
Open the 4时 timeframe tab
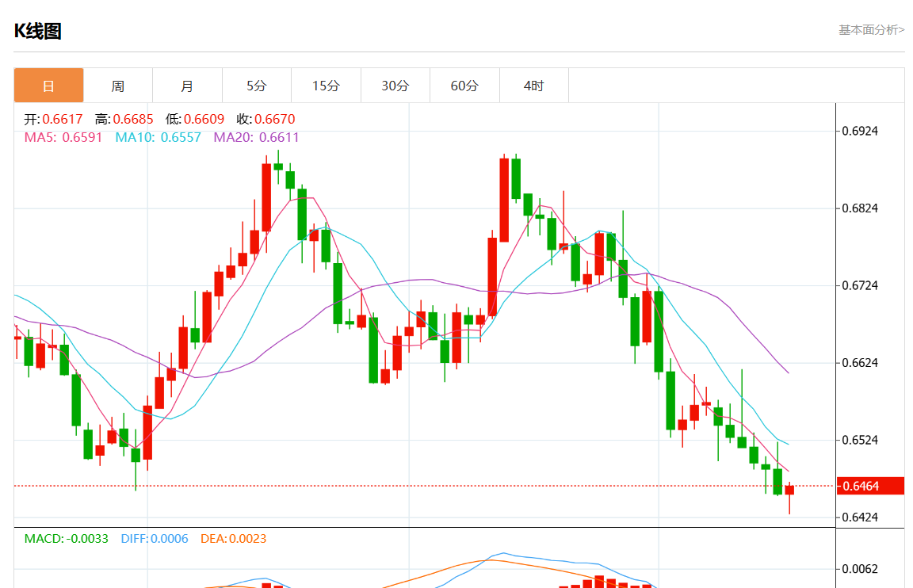point(534,86)
